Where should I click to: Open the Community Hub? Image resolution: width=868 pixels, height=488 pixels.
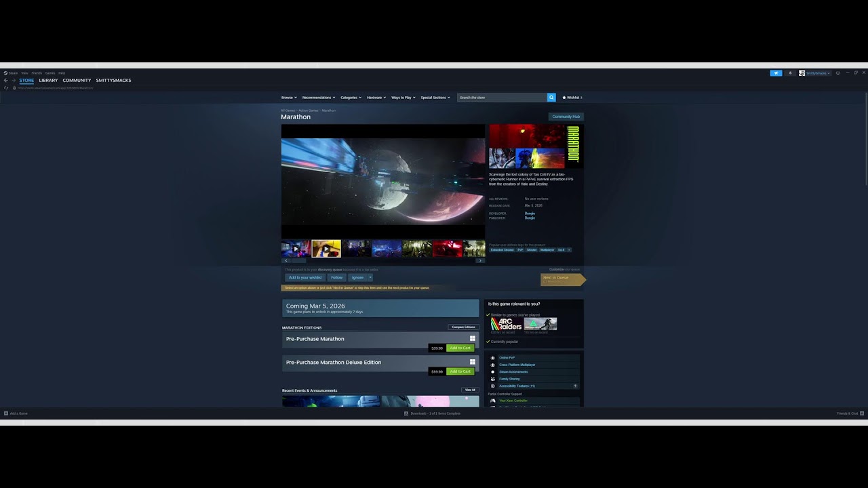(566, 117)
